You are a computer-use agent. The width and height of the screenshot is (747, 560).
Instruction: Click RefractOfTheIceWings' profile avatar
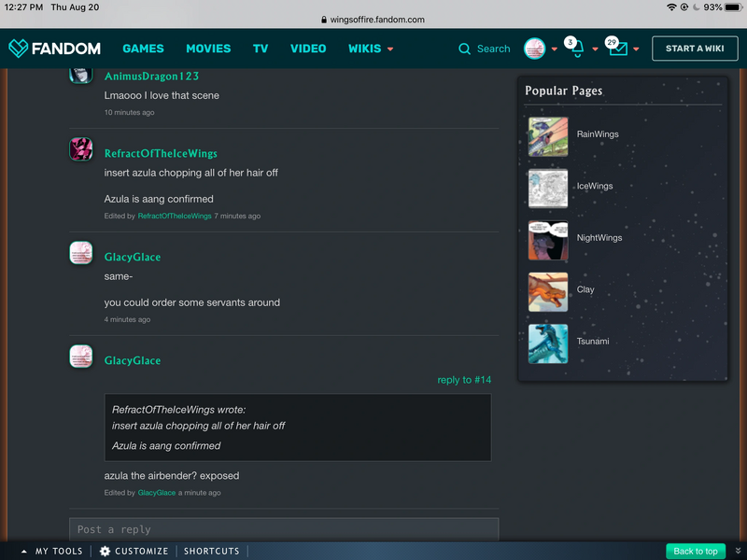(x=81, y=149)
